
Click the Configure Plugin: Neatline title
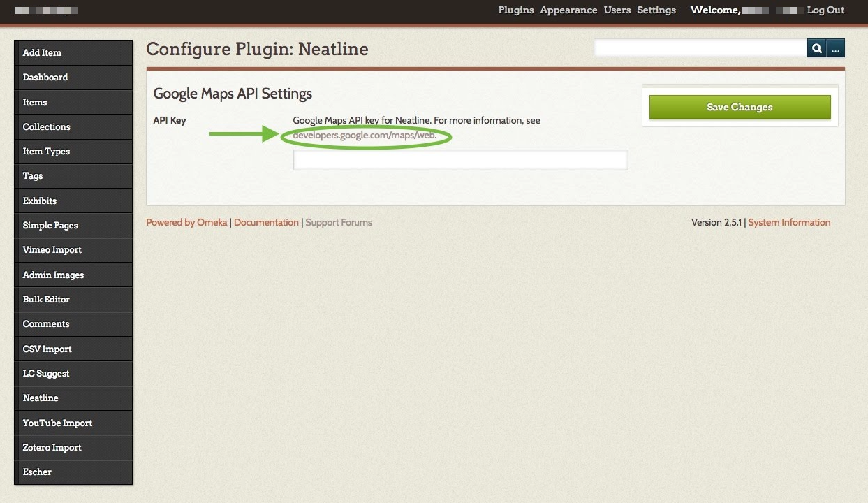coord(257,49)
